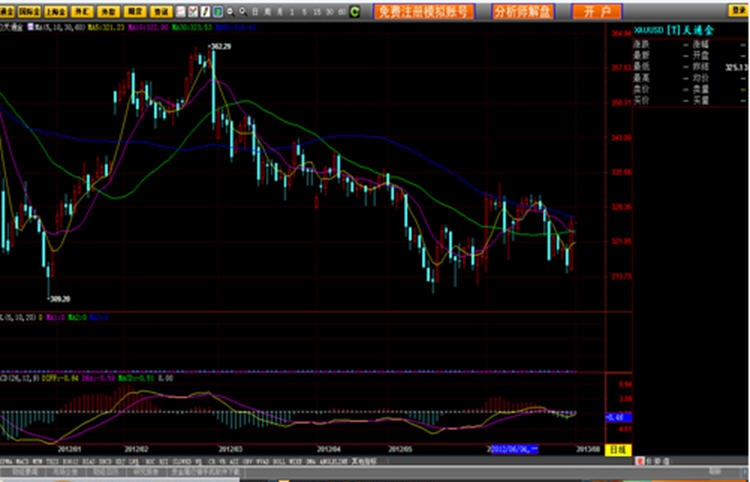Click the yellow 登录 login button
This screenshot has height=482, width=750.
click(x=739, y=11)
